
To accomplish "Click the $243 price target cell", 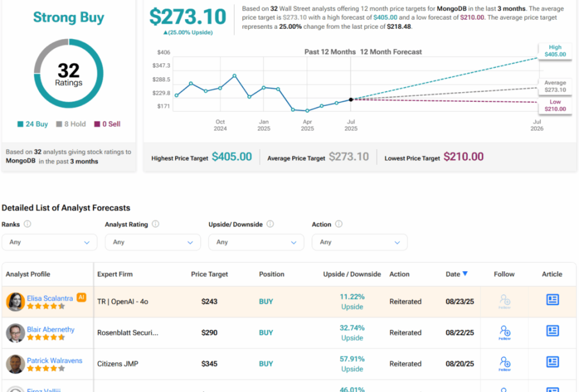I will 209,302.
